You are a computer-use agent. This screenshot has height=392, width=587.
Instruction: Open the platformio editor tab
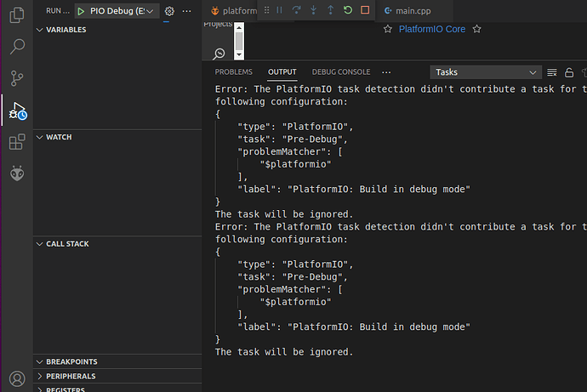[234, 11]
